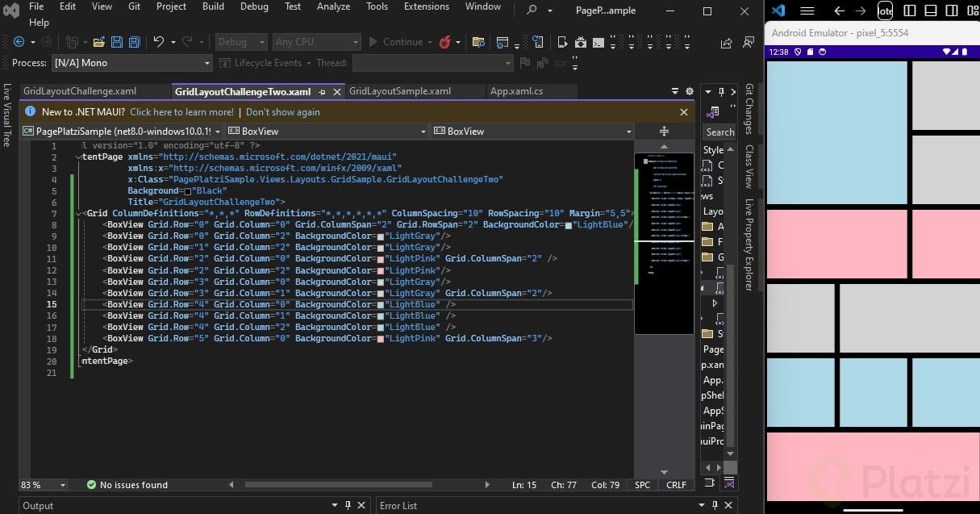Expand the Process [N/A] Mono dropdown

(x=206, y=63)
